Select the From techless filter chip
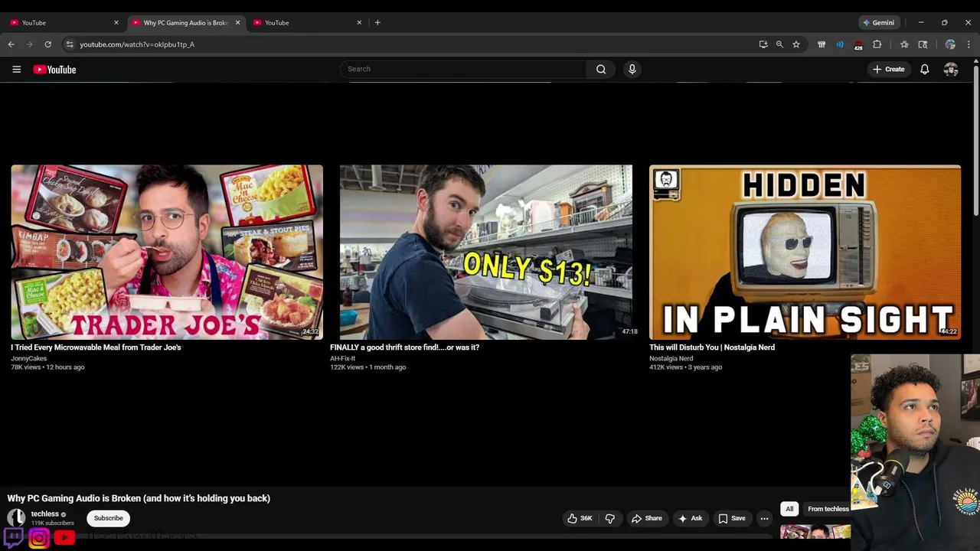The image size is (980, 551). [x=828, y=509]
